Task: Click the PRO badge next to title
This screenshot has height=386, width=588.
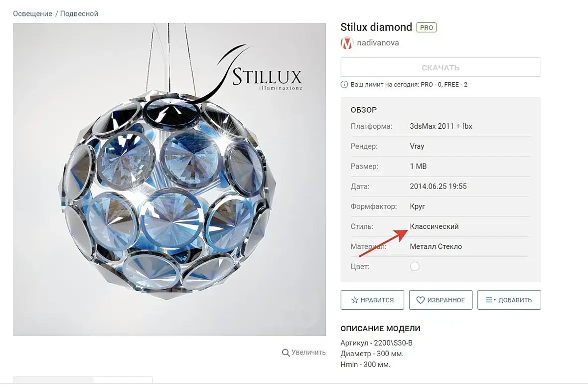Action: pyautogui.click(x=427, y=27)
